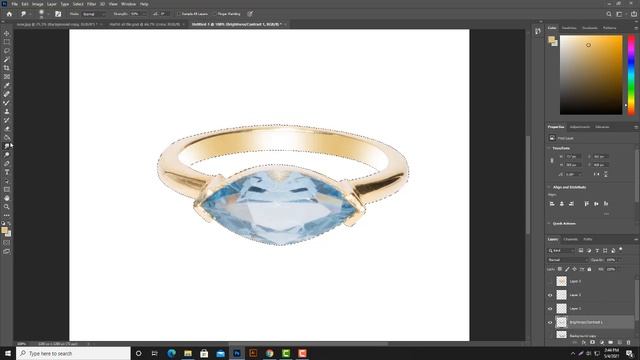640x360 pixels.
Task: Select the Eyedropper tool
Action: [7, 85]
